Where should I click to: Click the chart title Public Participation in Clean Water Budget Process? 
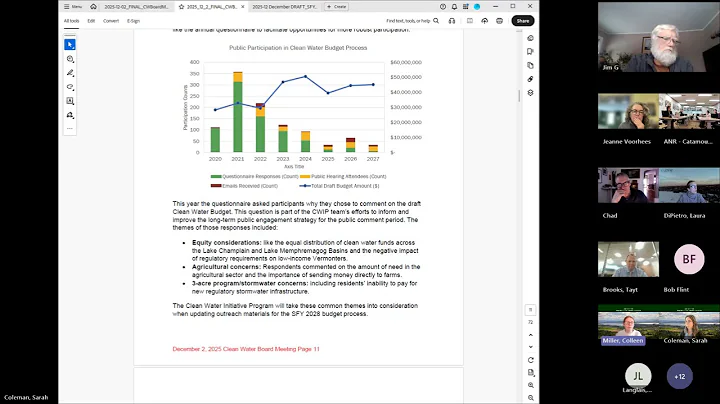pos(298,48)
